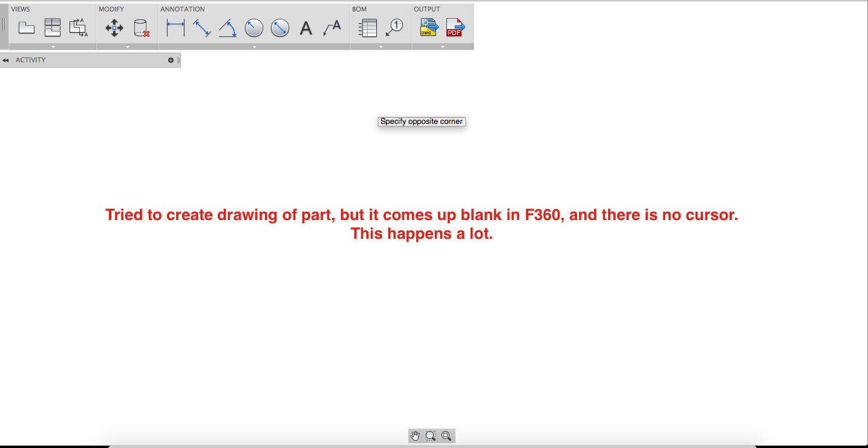868x448 pixels.
Task: Choose the Delete tool with red X
Action: pos(142,28)
